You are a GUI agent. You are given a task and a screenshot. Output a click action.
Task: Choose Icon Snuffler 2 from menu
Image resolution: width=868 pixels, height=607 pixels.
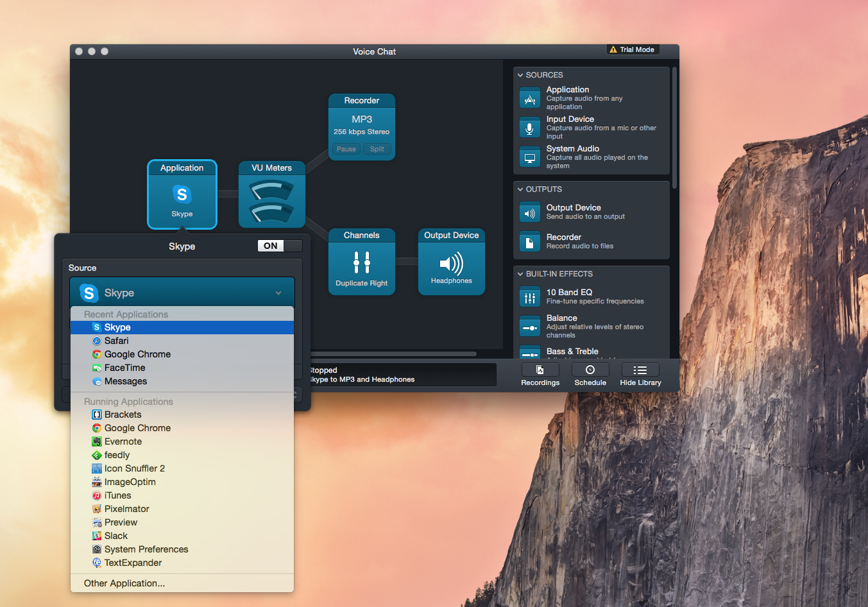182,468
